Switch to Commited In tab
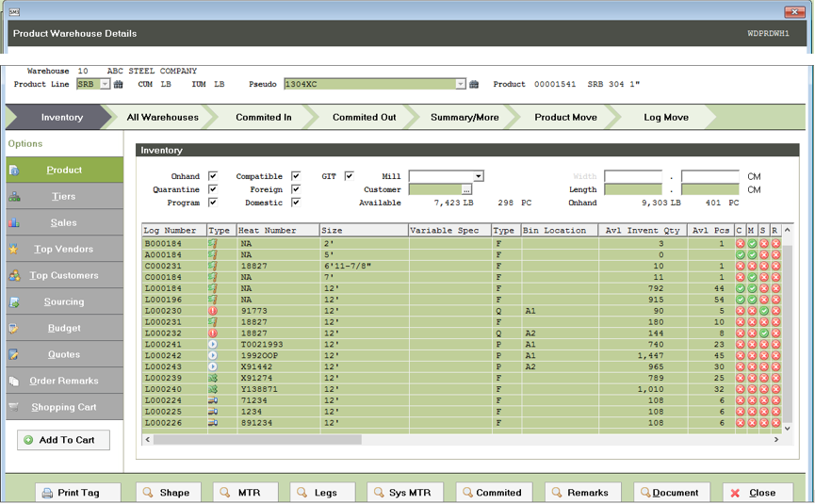The height and width of the screenshot is (504, 815). (264, 118)
